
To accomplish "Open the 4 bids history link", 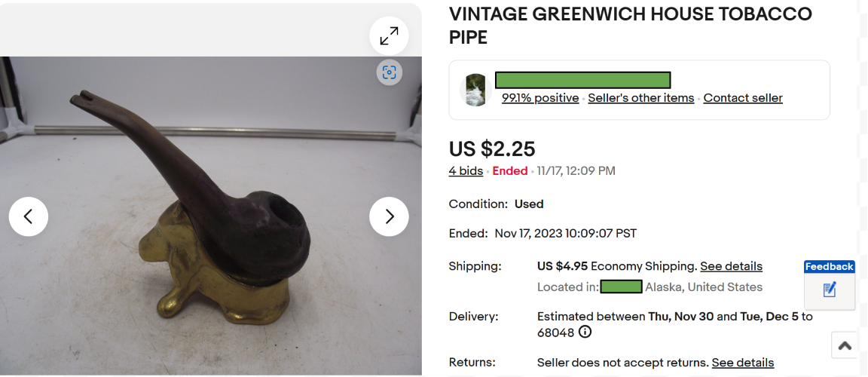I will [466, 171].
